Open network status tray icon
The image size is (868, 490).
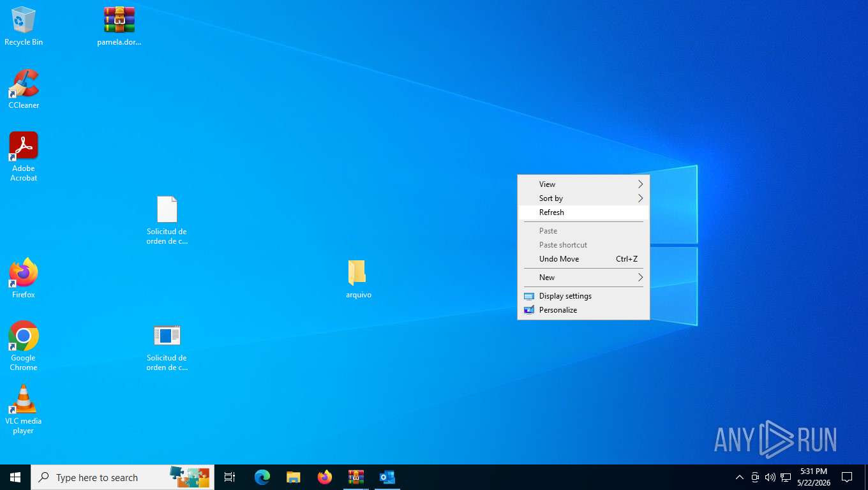[786, 477]
